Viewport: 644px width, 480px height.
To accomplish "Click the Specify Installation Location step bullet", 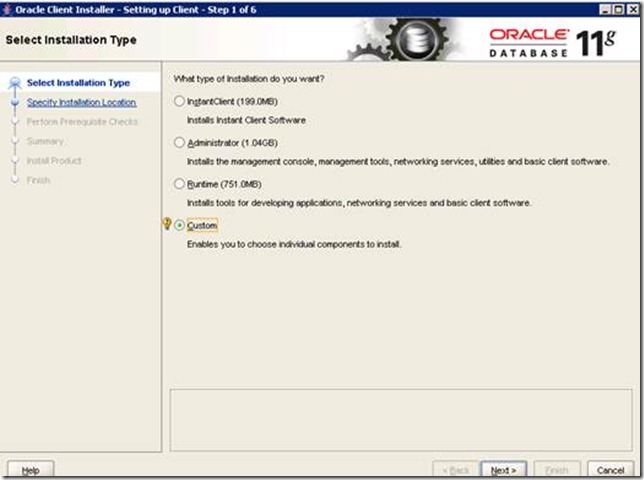I will pyautogui.click(x=15, y=102).
